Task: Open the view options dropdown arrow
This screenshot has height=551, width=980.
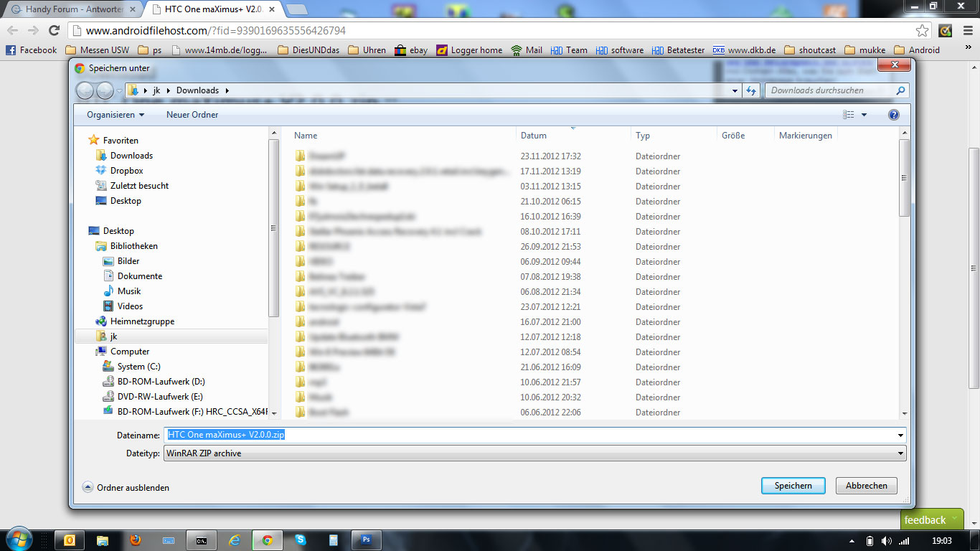Action: [x=864, y=115]
